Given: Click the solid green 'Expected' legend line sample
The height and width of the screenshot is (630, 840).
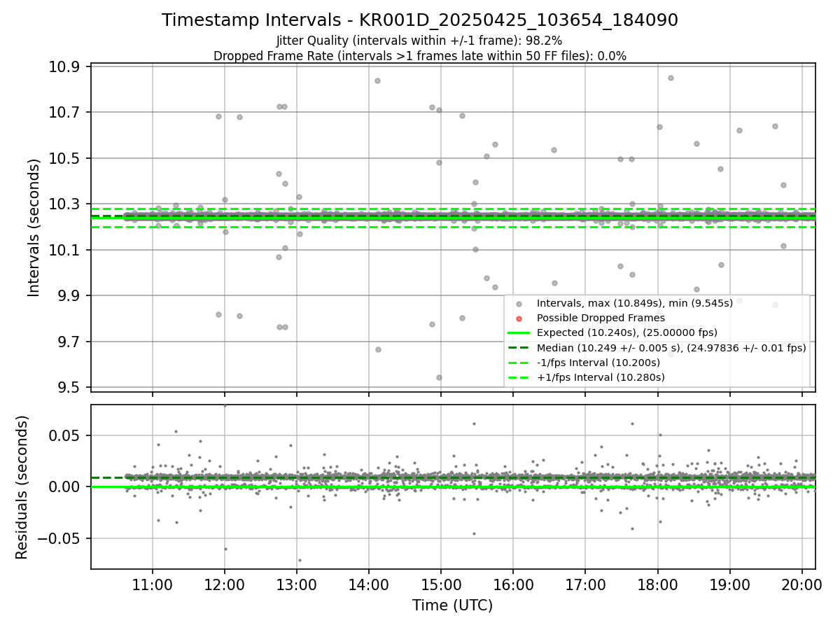Looking at the screenshot, I should point(518,333).
